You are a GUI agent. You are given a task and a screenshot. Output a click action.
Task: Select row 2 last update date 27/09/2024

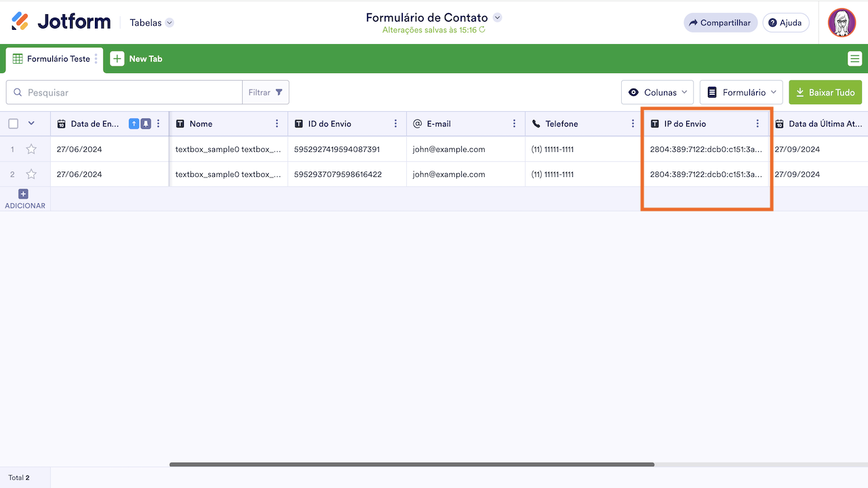click(x=818, y=174)
